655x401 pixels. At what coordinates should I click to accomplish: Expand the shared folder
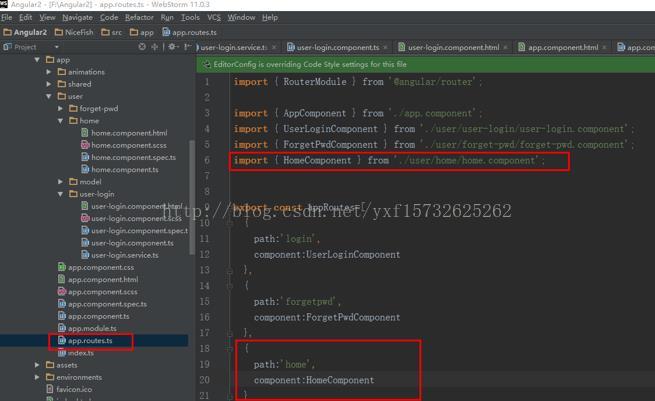click(x=49, y=84)
